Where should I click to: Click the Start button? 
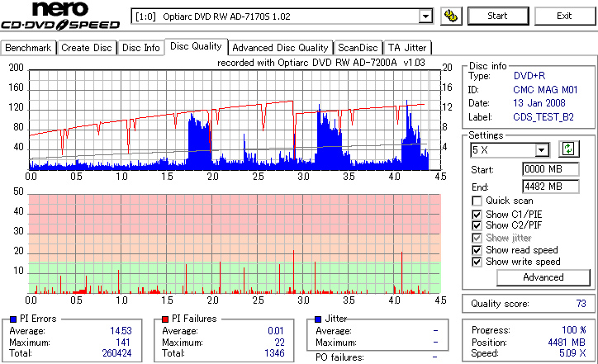tap(498, 16)
